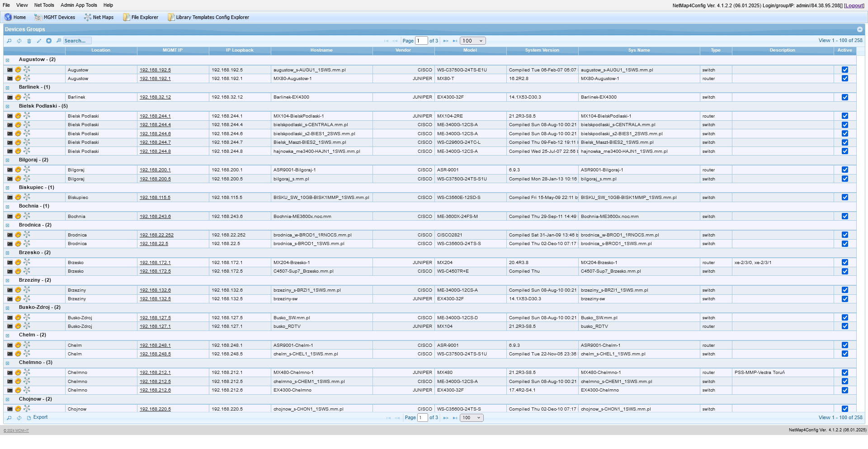The image size is (868, 449).
Task: Toggle Active checkbox for Barlinek-EX4300
Action: pos(845,97)
